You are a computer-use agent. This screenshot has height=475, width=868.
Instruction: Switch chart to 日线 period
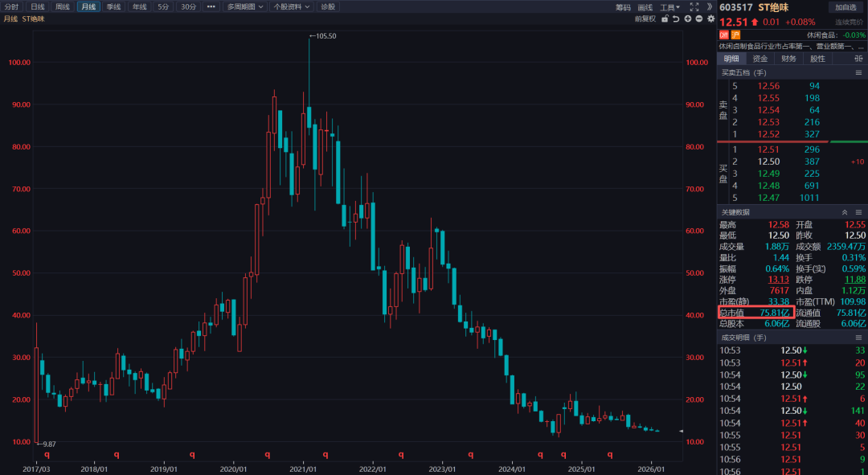click(38, 6)
